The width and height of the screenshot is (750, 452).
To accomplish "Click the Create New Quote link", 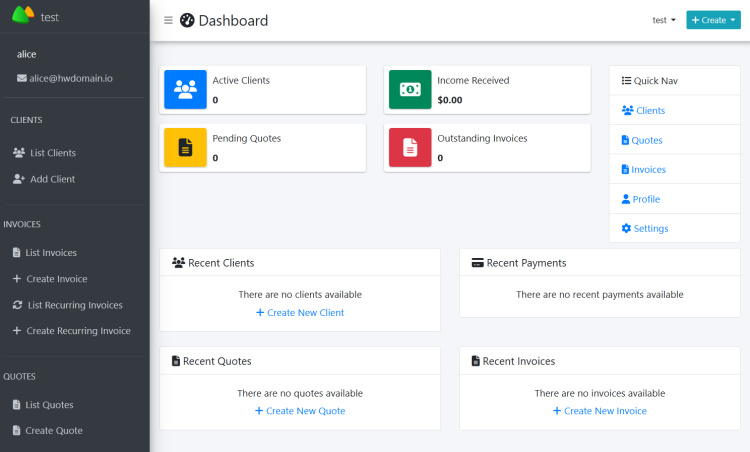I will point(300,411).
